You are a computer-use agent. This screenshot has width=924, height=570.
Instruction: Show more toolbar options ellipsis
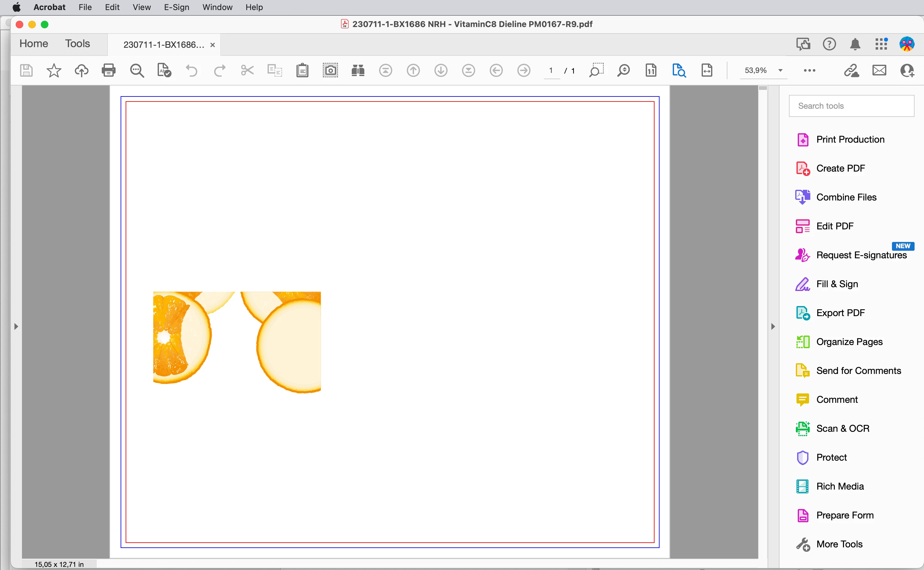coord(809,70)
